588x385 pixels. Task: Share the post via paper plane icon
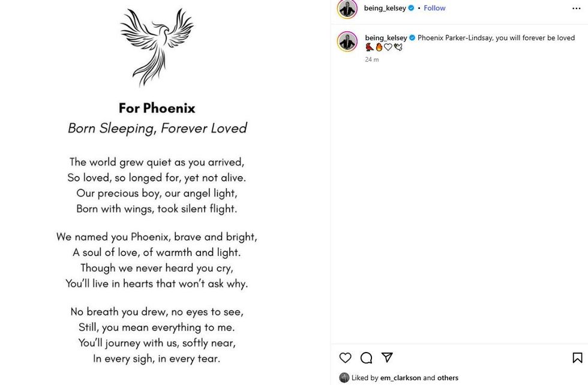pyautogui.click(x=387, y=358)
